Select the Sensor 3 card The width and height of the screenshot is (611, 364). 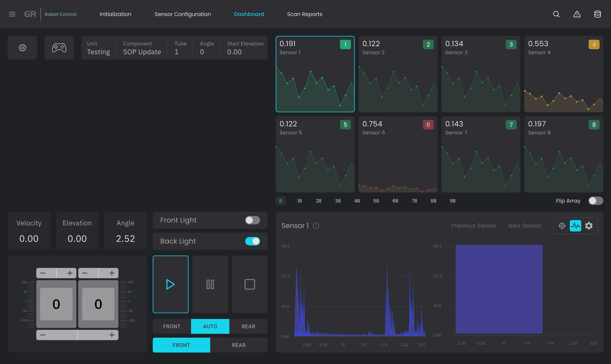tap(481, 74)
